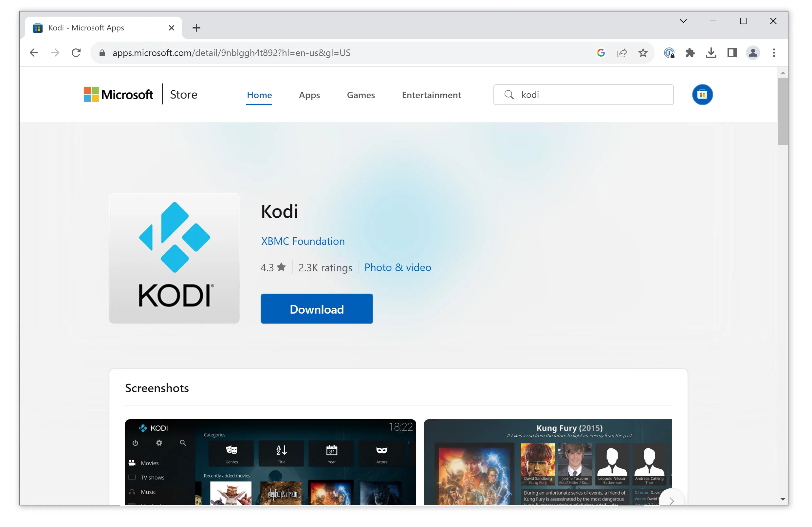
Task: Click the star rating display for Kodi
Action: click(273, 267)
